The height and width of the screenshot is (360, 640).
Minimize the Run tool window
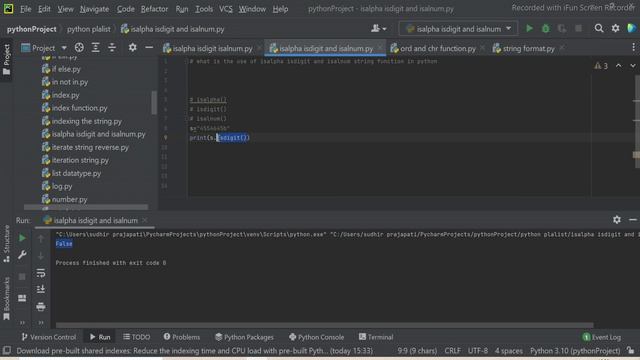click(x=633, y=220)
